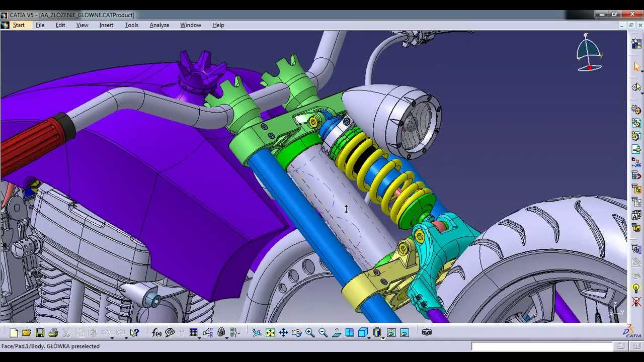644x362 pixels.
Task: Expand the Select arrow tool dropdown
Action: [x=642, y=72]
